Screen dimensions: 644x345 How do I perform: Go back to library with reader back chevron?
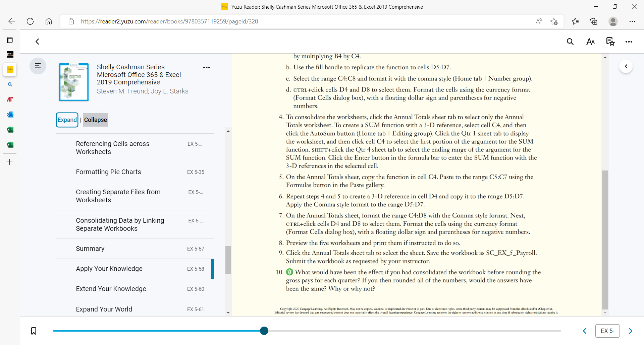[x=37, y=42]
